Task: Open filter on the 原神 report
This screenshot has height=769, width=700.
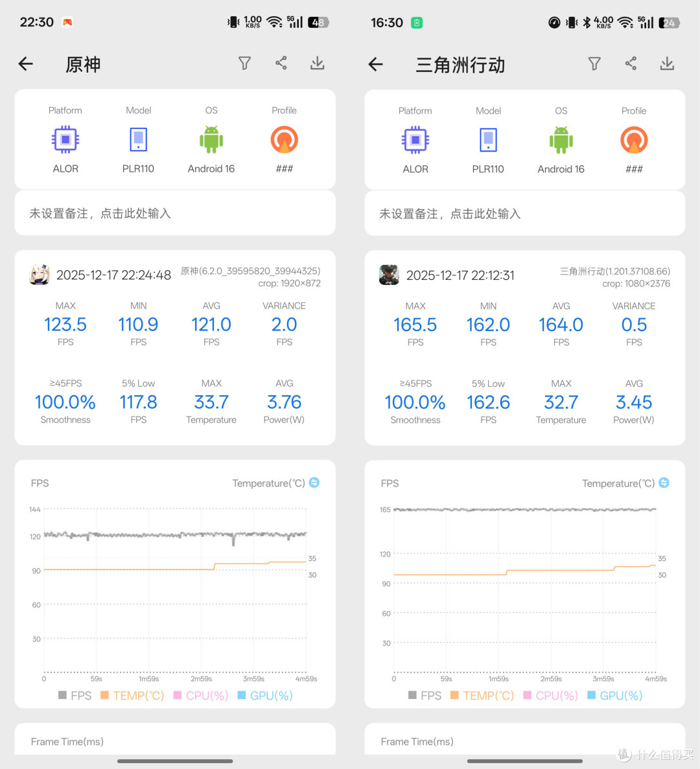Action: [x=244, y=63]
